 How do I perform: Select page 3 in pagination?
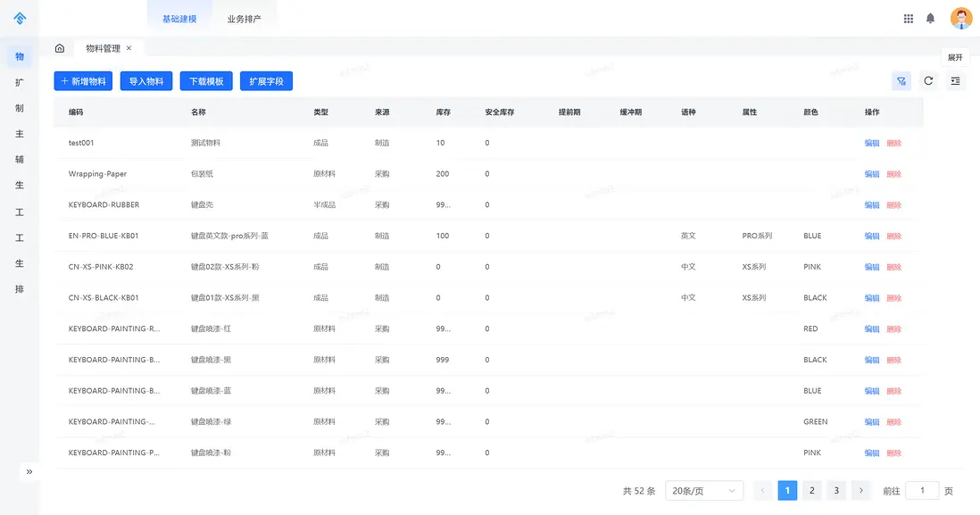(x=836, y=491)
